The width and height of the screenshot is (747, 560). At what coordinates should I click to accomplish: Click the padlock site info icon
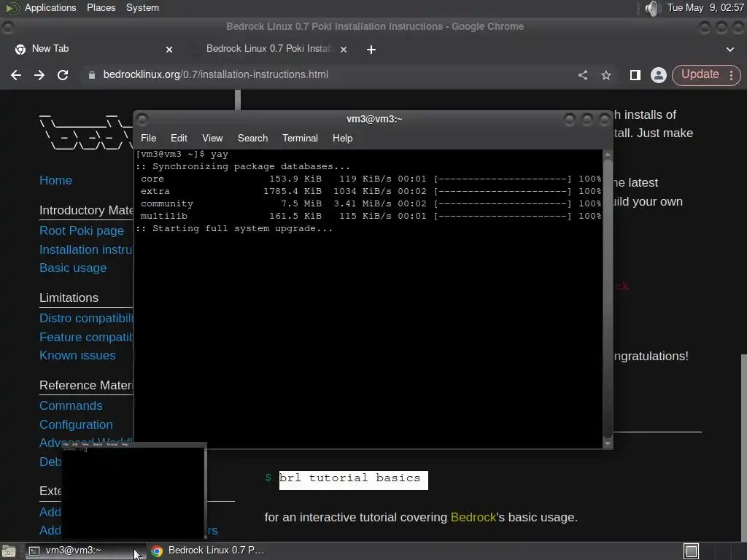click(x=91, y=75)
